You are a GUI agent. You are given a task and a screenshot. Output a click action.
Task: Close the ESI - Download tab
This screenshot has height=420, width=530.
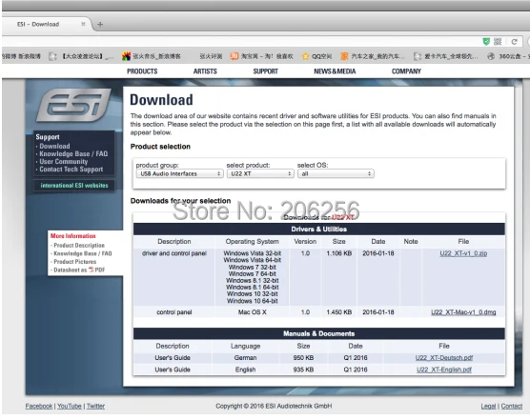click(83, 24)
